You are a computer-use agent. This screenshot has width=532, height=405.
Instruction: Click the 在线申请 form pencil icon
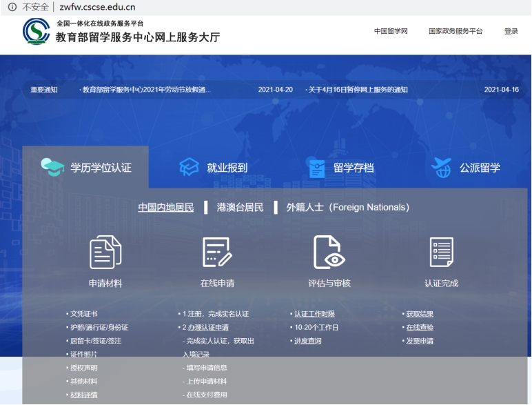click(x=217, y=252)
